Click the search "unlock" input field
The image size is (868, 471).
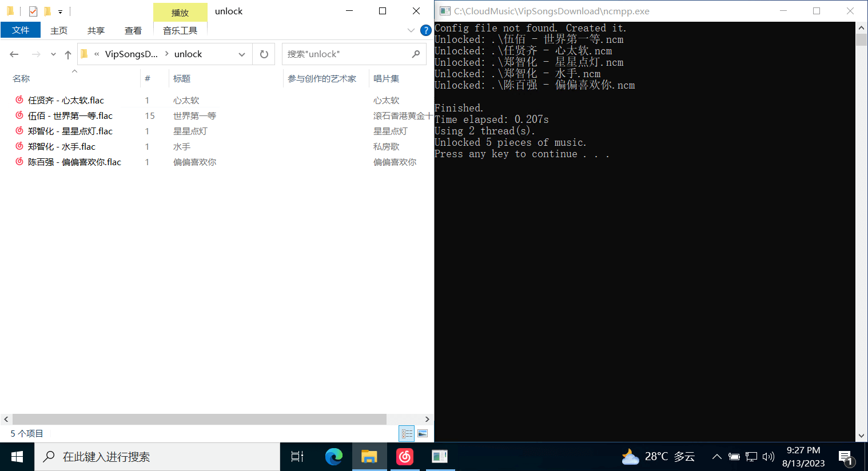[348, 54]
